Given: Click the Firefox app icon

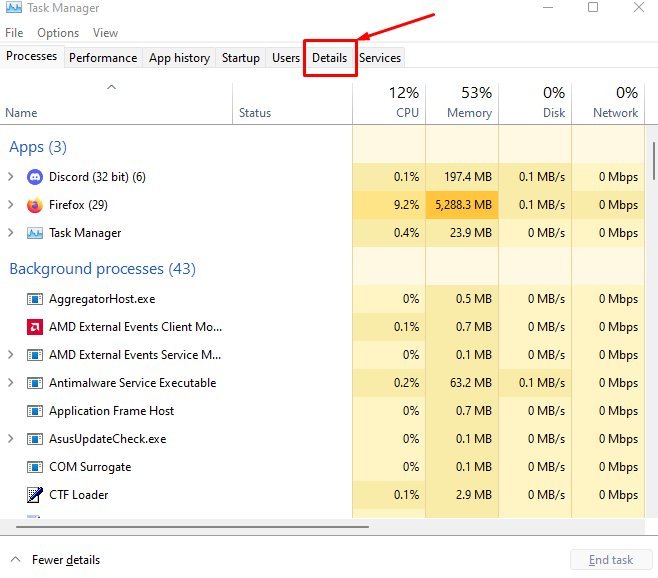Looking at the screenshot, I should click(34, 205).
